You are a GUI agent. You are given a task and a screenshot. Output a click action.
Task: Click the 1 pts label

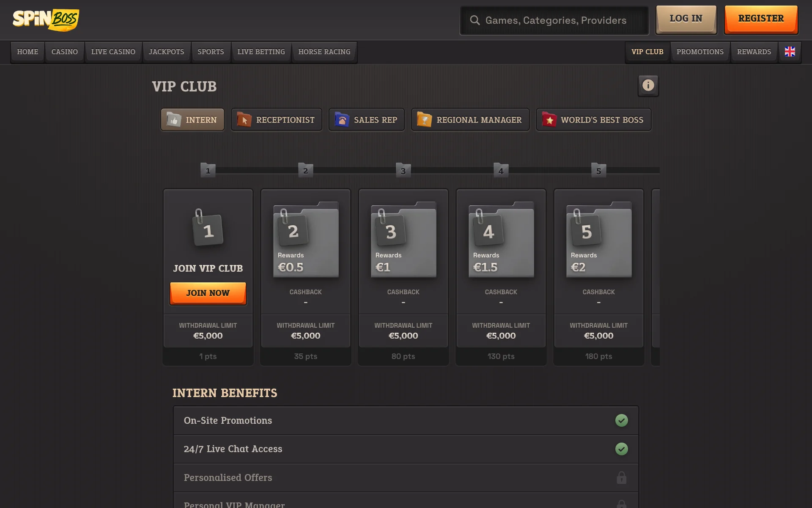coord(208,356)
